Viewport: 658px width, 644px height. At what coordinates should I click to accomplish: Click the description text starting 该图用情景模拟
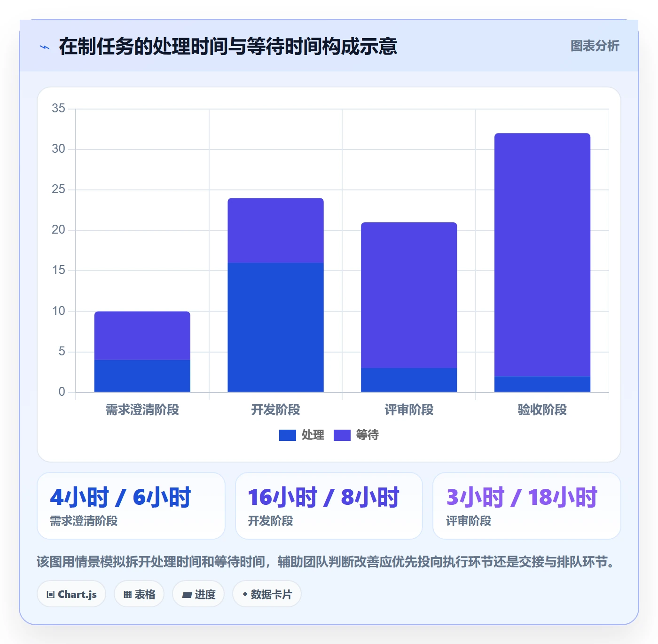tap(327, 562)
